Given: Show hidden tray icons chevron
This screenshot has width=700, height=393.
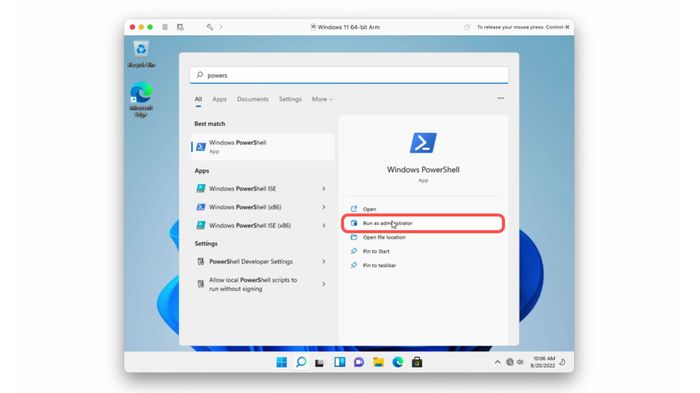Looking at the screenshot, I should [x=497, y=362].
